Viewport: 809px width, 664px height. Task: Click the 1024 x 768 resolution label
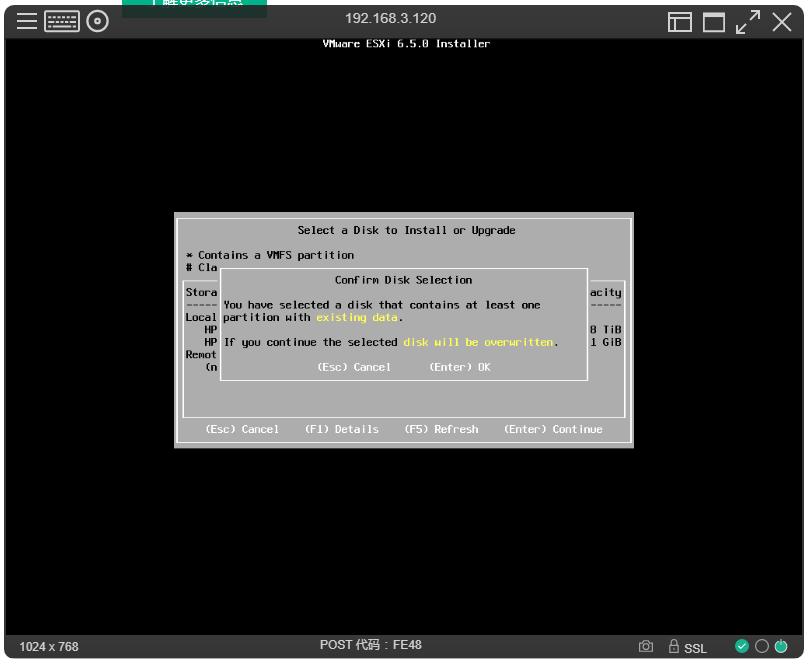[49, 647]
